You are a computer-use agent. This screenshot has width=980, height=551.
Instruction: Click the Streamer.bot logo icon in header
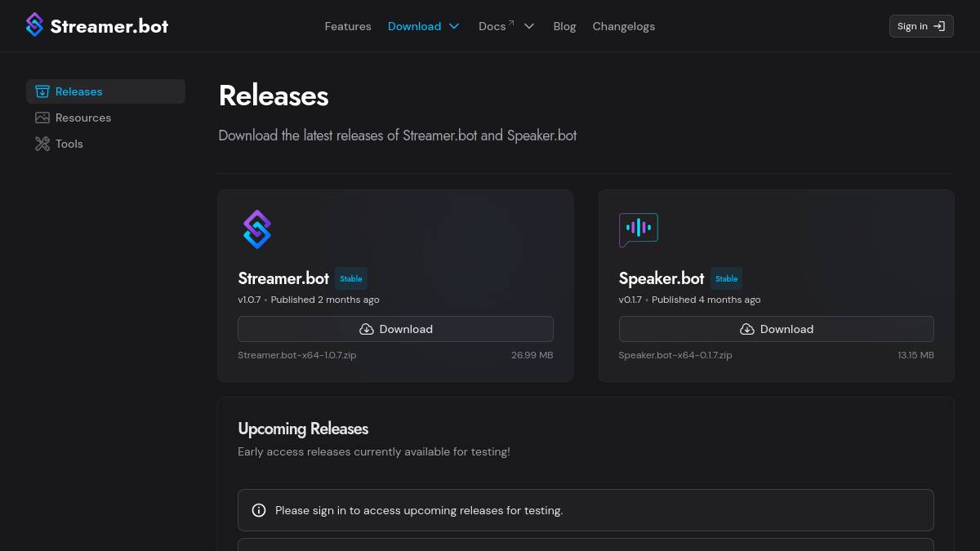[x=34, y=25]
